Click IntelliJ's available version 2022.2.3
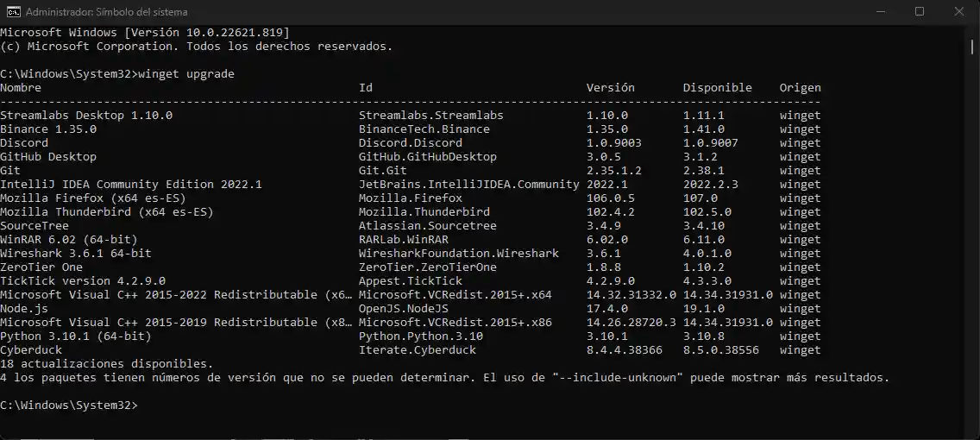The height and width of the screenshot is (440, 980). [711, 185]
